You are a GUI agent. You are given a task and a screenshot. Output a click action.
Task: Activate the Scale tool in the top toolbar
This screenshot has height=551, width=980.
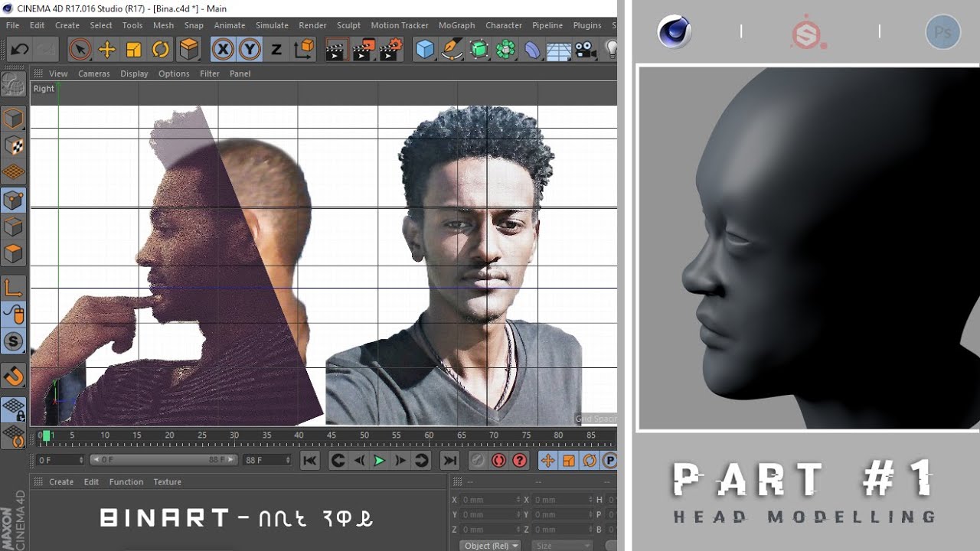click(133, 51)
